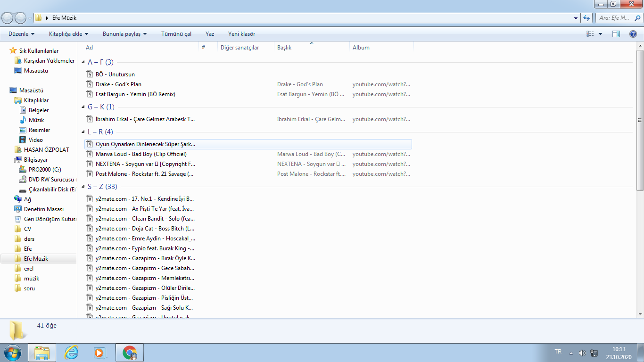Open the Kitaplığa ekle dropdown
Image resolution: width=644 pixels, height=362 pixels.
coord(68,34)
